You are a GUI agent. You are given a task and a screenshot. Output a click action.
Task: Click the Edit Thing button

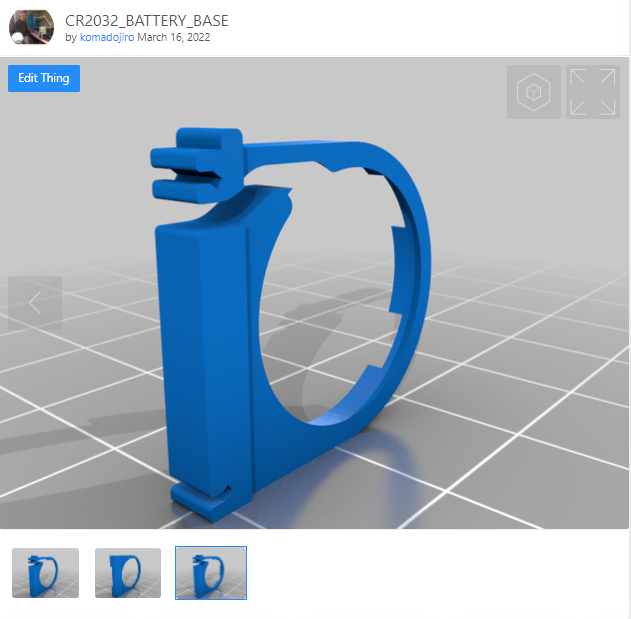[x=44, y=78]
